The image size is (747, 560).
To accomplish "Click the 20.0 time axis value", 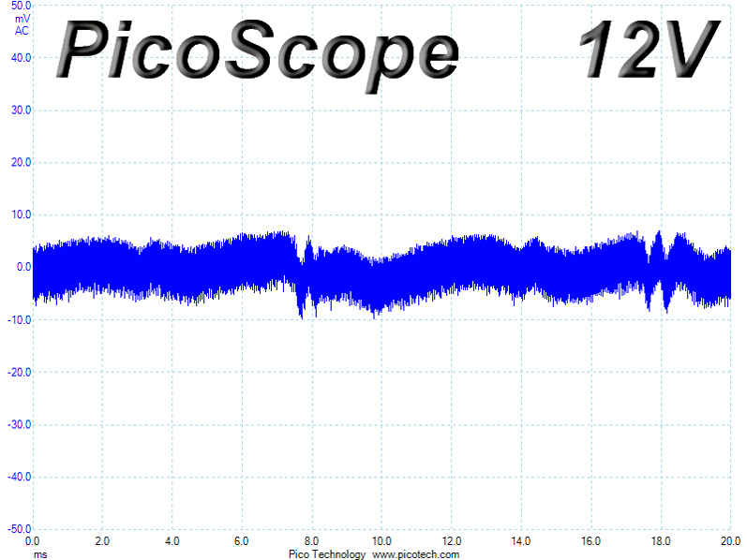I will point(730,541).
